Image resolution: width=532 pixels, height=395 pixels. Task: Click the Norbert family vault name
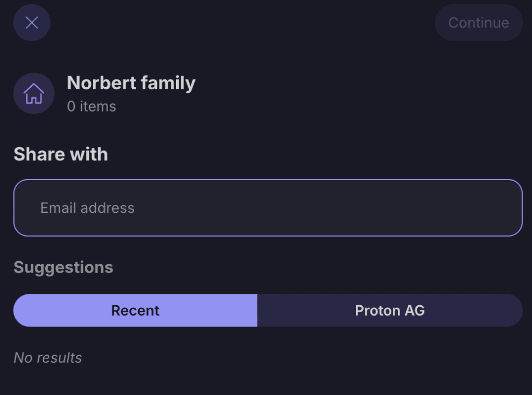click(x=131, y=83)
